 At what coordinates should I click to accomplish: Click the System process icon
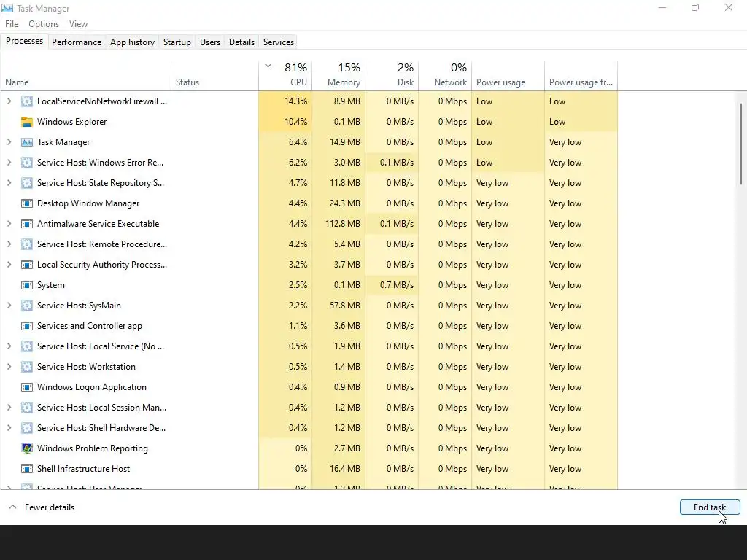coord(27,285)
